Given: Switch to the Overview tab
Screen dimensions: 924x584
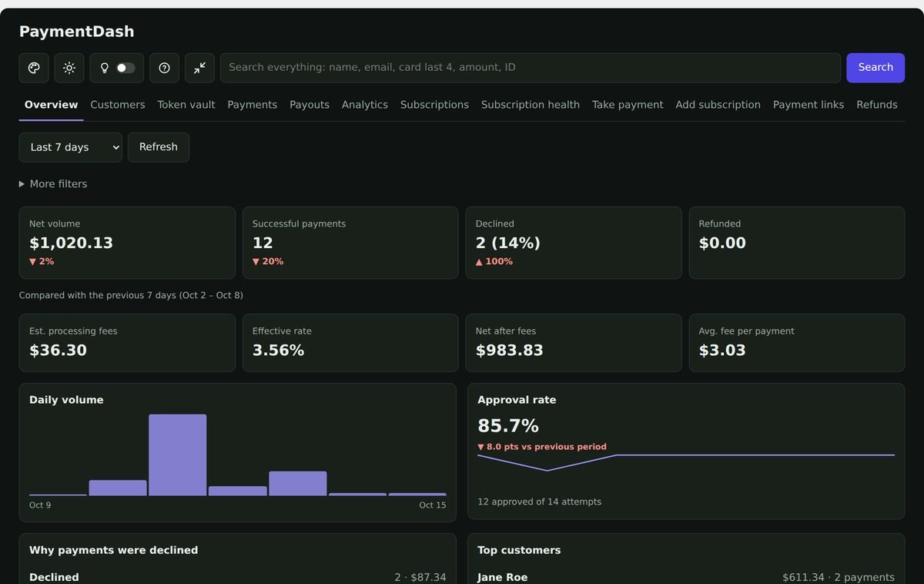Looking at the screenshot, I should coord(52,105).
